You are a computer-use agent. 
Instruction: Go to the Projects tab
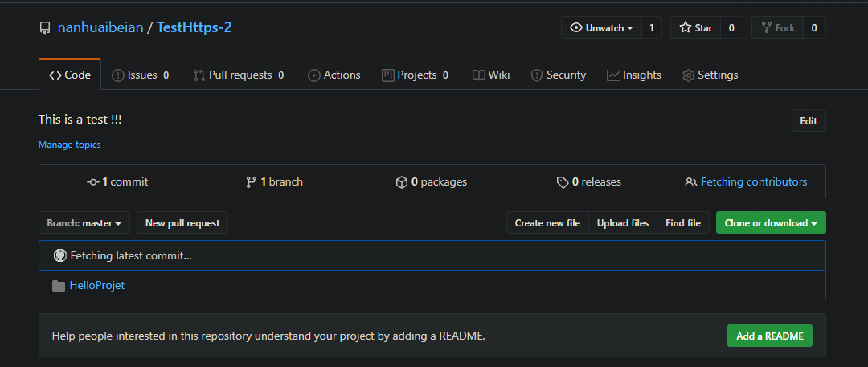[x=416, y=75]
